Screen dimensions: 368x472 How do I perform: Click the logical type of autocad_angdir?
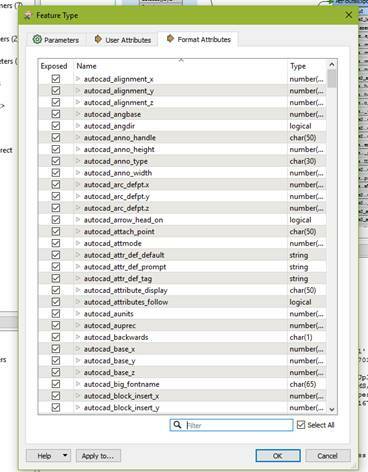pyautogui.click(x=300, y=126)
